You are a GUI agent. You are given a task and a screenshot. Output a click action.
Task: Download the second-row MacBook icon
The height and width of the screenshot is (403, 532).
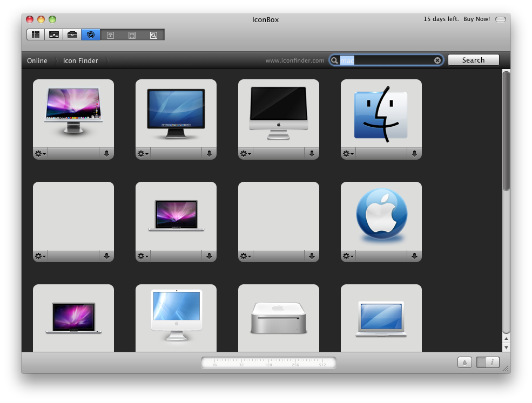209,256
